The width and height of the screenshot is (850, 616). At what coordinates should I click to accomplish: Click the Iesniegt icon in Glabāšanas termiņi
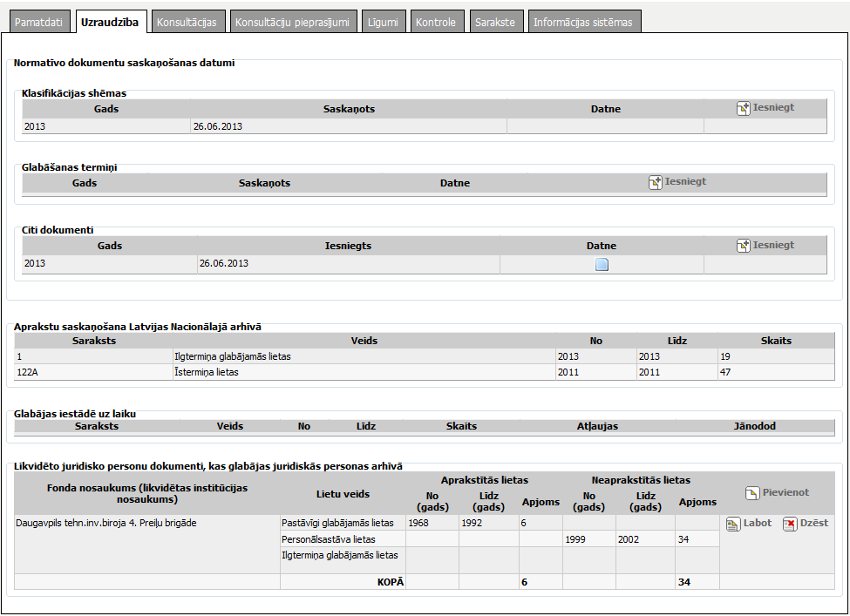[656, 182]
